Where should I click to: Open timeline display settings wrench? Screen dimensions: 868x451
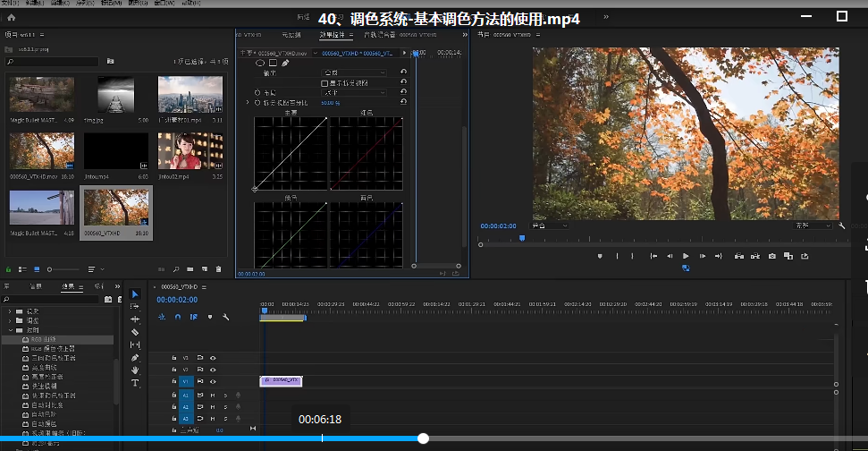[x=226, y=317]
